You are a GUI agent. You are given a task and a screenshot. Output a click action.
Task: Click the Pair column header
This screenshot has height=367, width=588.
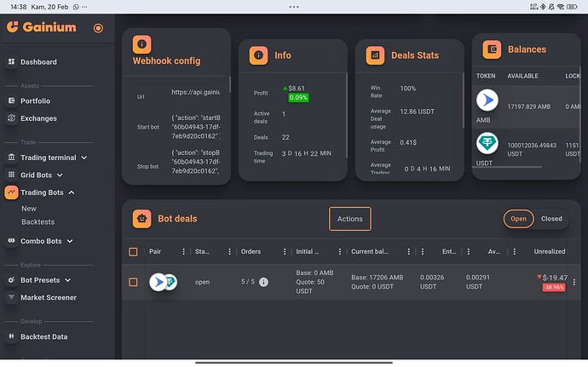pyautogui.click(x=155, y=251)
